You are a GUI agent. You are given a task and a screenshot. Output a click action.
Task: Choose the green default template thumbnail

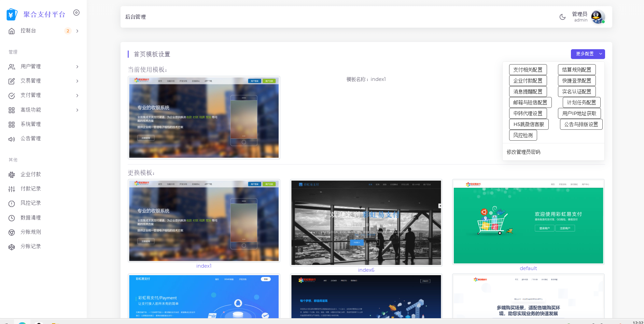coord(528,222)
